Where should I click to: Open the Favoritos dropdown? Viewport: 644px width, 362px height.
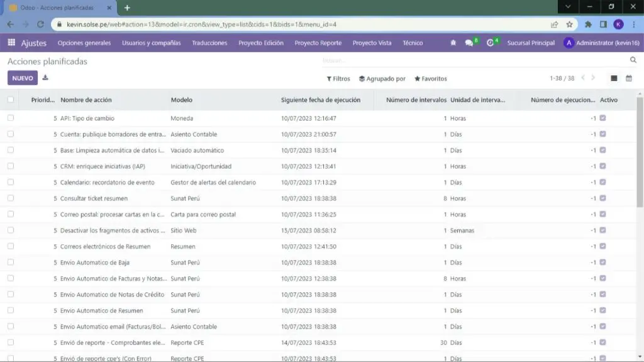click(431, 79)
